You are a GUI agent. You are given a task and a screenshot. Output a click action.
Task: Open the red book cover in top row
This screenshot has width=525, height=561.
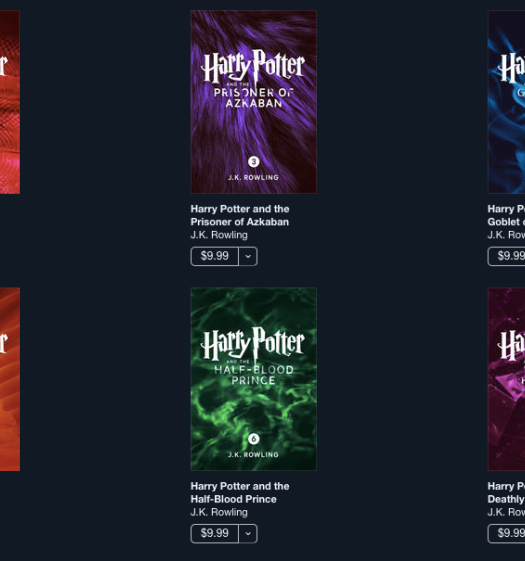coord(10,102)
